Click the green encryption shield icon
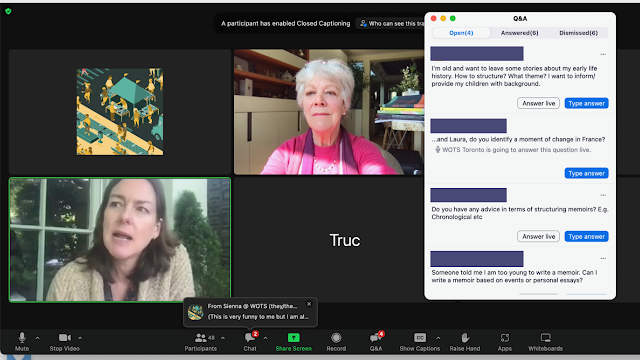Image resolution: width=640 pixels, height=360 pixels. [8, 11]
